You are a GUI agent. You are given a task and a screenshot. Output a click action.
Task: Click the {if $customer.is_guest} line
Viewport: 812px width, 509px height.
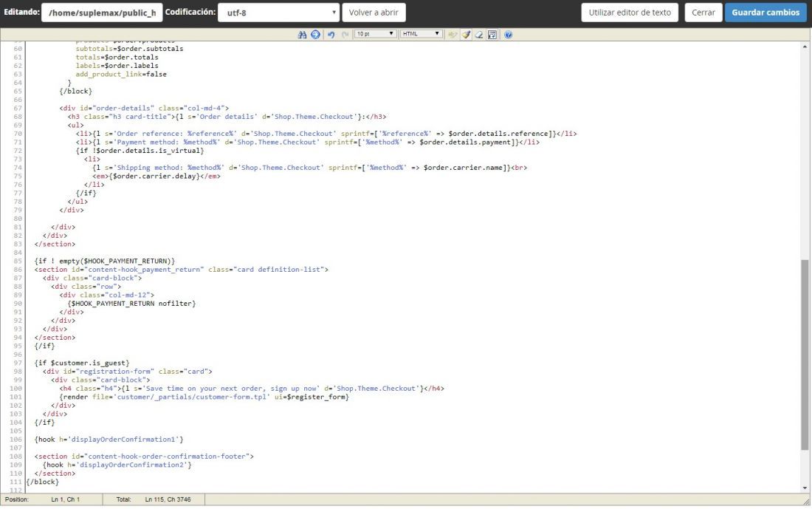[x=82, y=363]
